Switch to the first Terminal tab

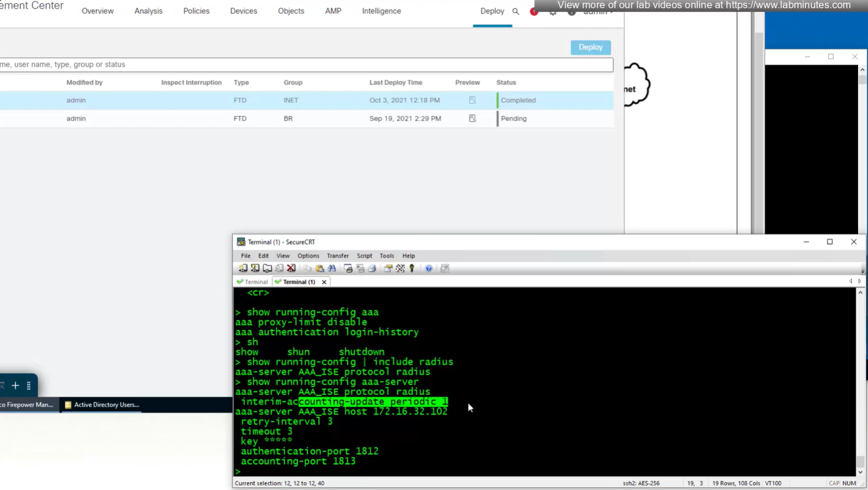(253, 282)
